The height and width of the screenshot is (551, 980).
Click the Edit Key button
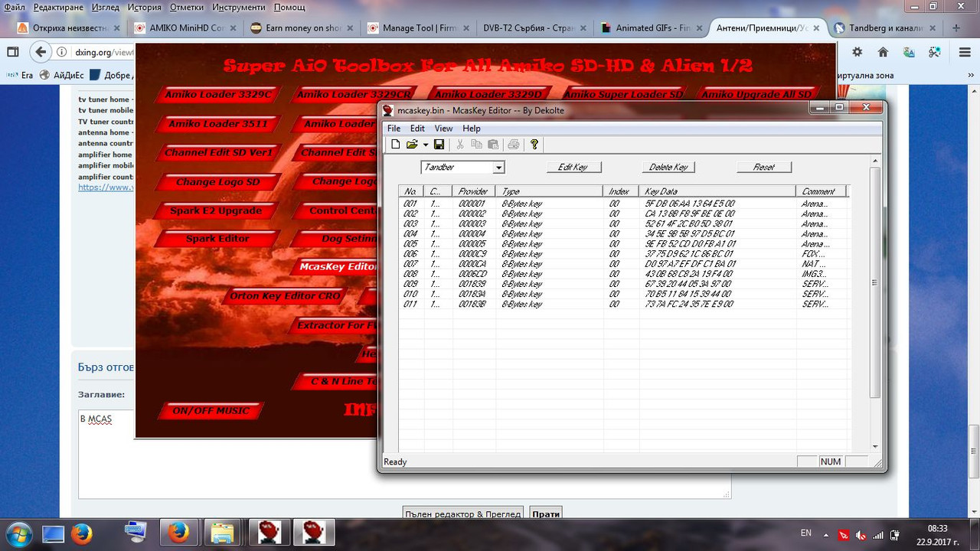pyautogui.click(x=573, y=167)
